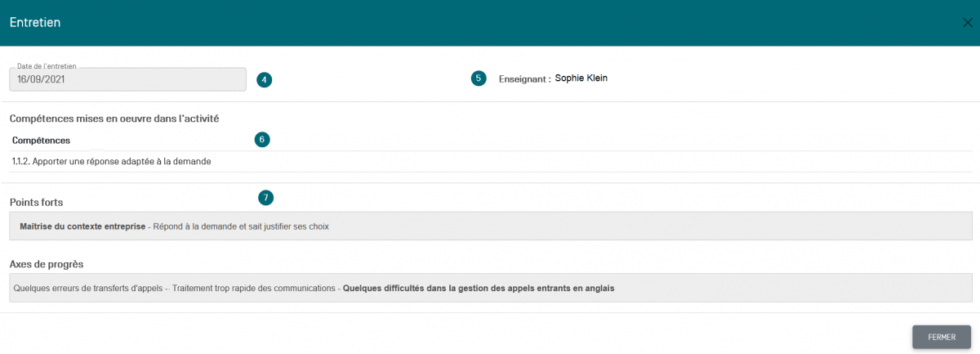Click the numbered badge 5 marker
This screenshot has height=354, width=980.
point(479,78)
